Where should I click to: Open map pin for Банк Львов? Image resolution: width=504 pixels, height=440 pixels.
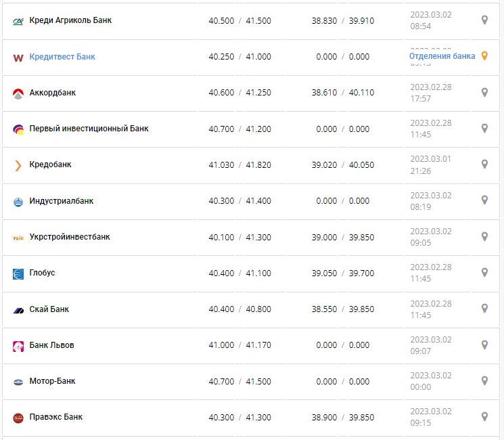click(484, 345)
